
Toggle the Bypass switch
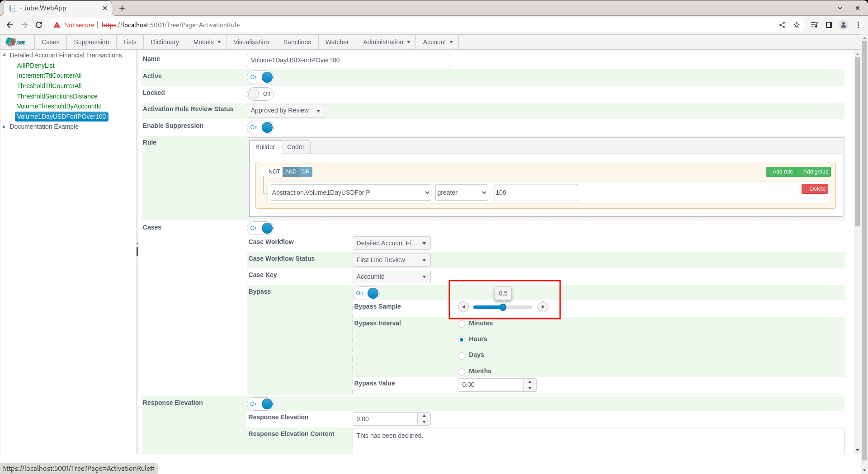coord(366,293)
